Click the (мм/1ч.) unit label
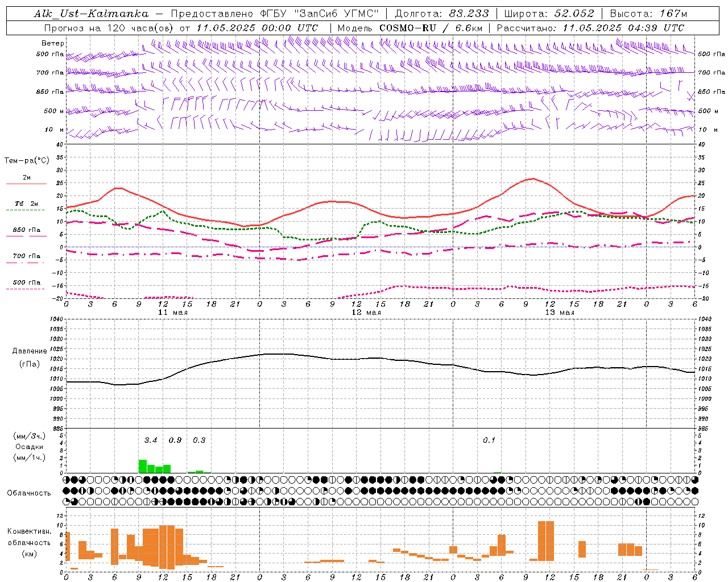The image size is (728, 582). pos(29,458)
